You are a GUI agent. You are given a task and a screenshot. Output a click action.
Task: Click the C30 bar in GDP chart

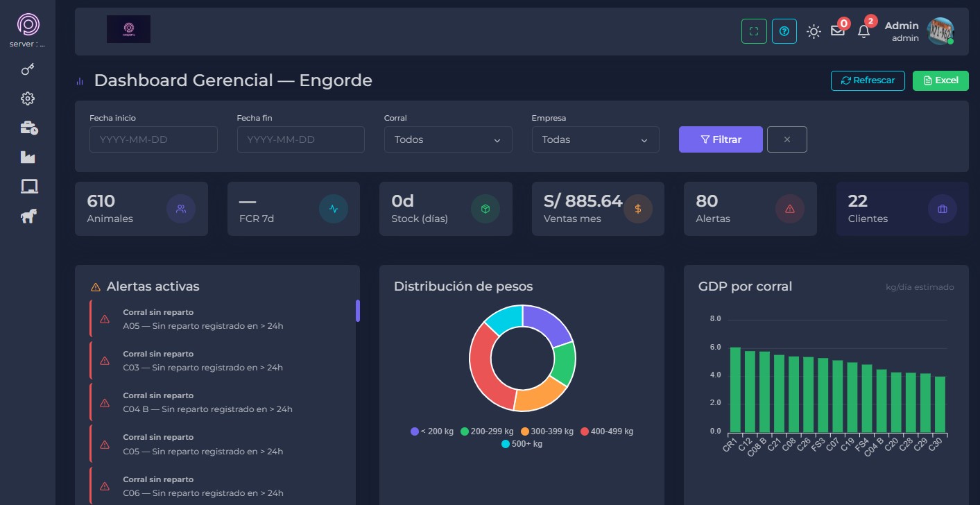[x=940, y=404]
